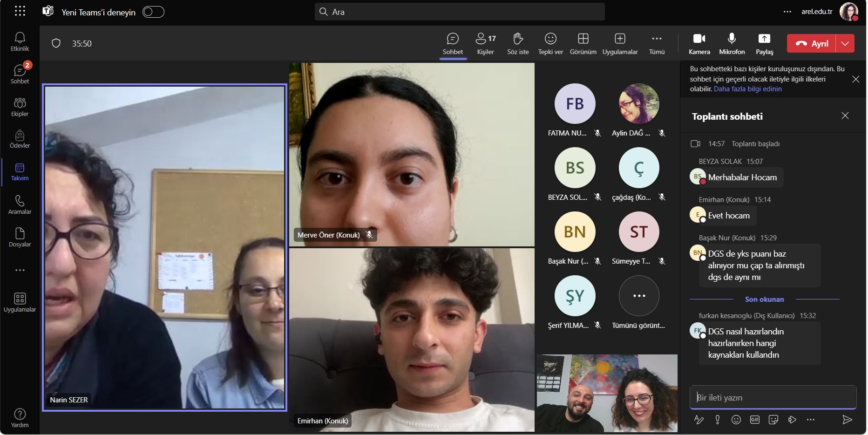Viewport: 868px width, 435px height.
Task: Toggle the Kamera camera
Action: [x=699, y=44]
